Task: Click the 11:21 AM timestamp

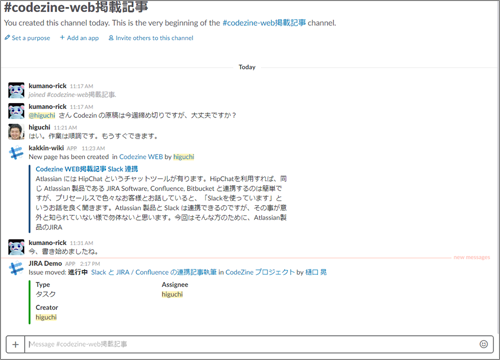Action: pyautogui.click(x=65, y=128)
